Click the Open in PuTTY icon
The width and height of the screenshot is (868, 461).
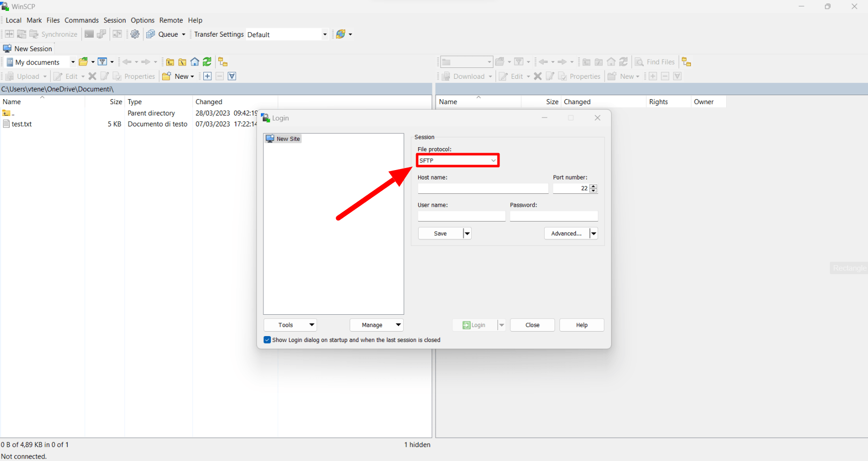coord(102,34)
